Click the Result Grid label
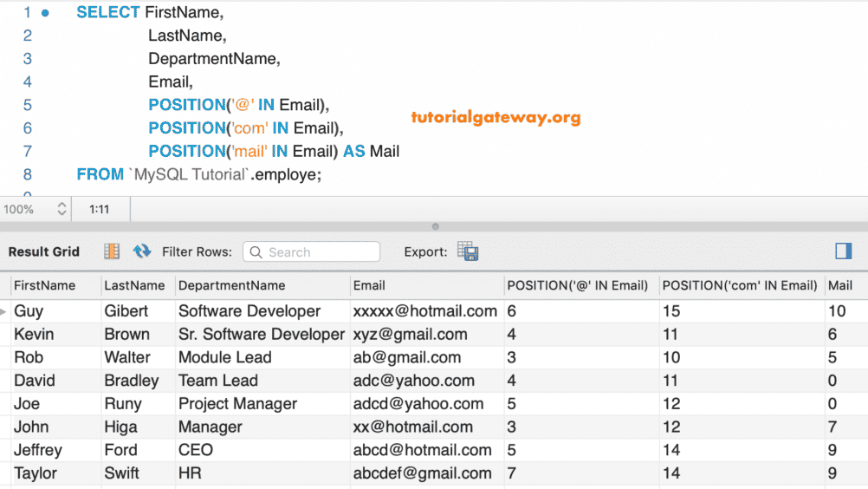This screenshot has height=489, width=868. pos(43,251)
